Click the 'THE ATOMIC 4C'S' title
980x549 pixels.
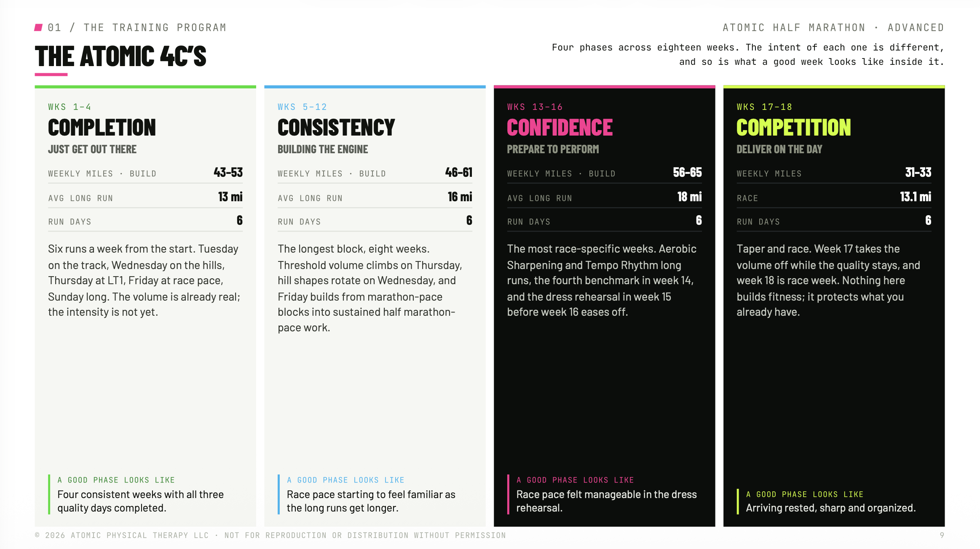pos(120,56)
